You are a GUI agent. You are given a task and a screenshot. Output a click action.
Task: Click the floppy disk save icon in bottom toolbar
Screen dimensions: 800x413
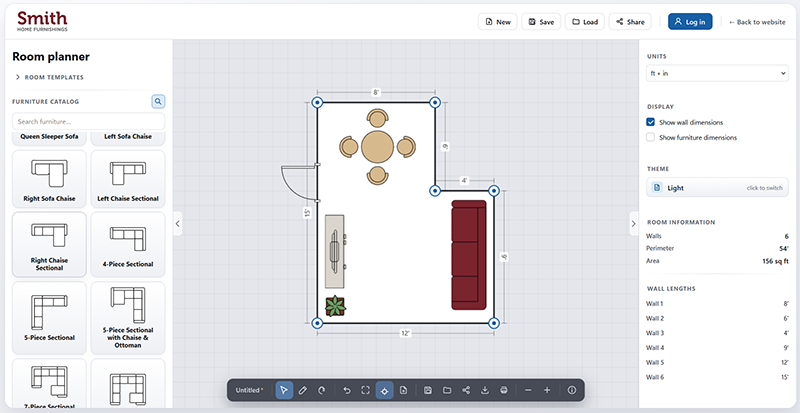[x=428, y=390]
